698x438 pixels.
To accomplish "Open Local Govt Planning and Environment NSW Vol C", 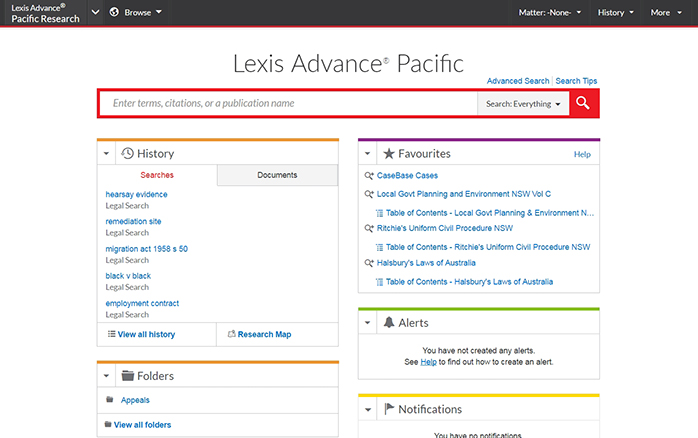I will point(463,194).
